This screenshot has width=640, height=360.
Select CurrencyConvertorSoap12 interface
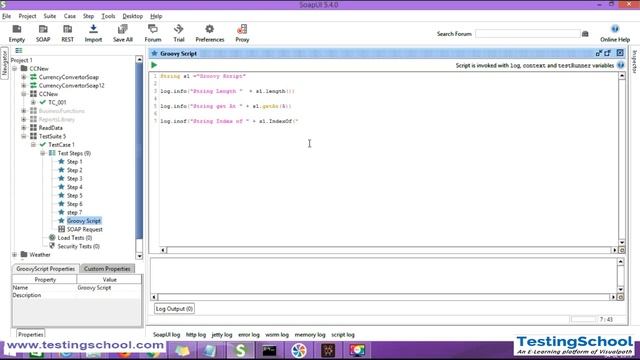point(71,85)
